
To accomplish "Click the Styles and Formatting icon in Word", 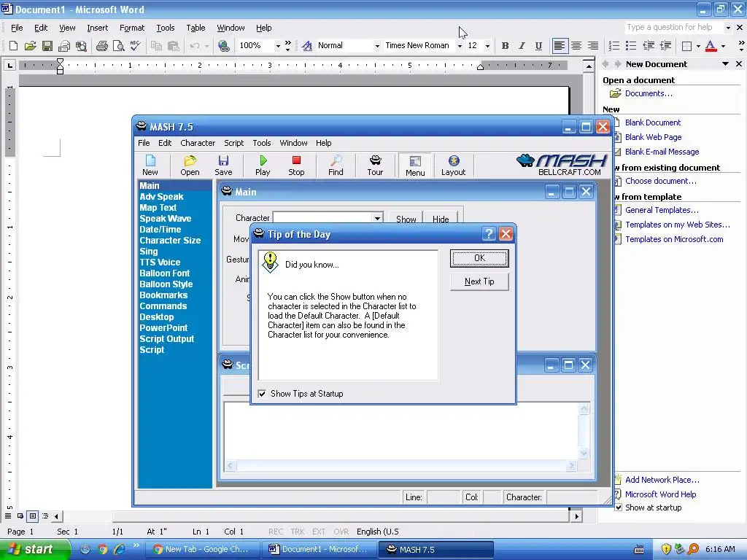I will 307,46.
